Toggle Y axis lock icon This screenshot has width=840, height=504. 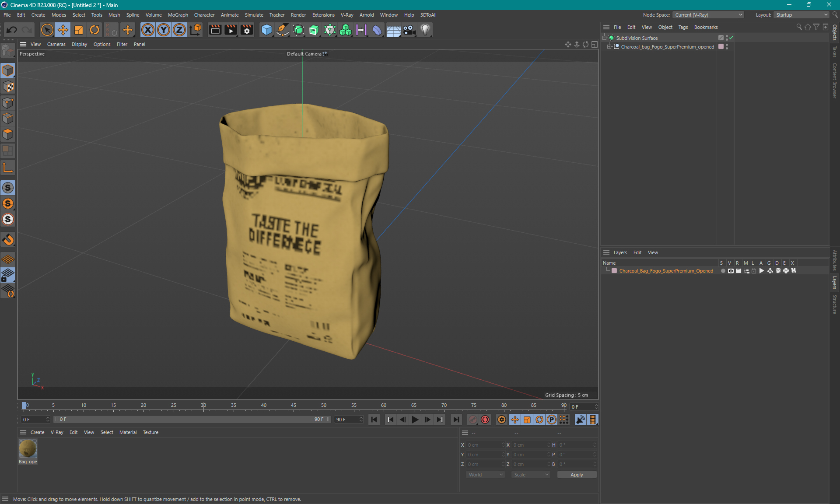164,30
